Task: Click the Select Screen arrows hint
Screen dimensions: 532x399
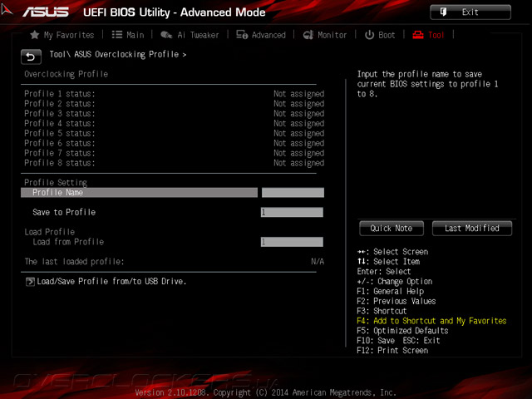Action: (x=392, y=252)
